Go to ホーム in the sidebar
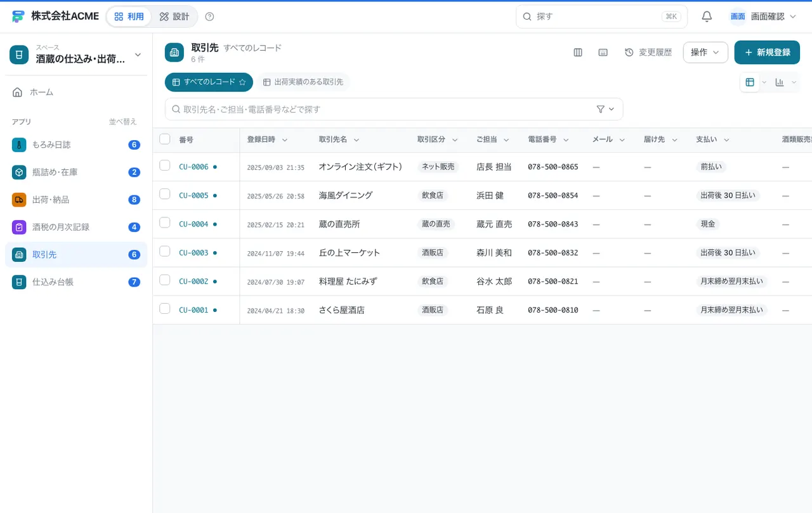Screen dimensions: 812x513 pyautogui.click(x=76, y=92)
